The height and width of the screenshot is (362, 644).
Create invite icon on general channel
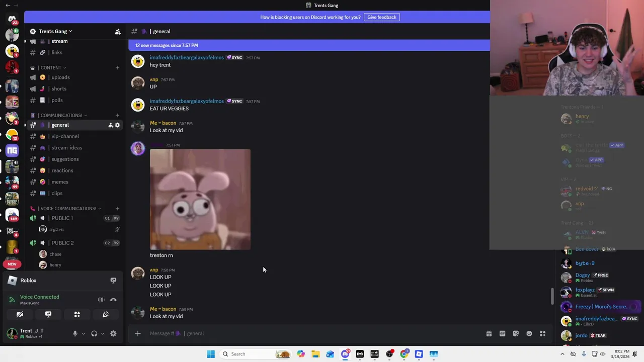click(110, 125)
